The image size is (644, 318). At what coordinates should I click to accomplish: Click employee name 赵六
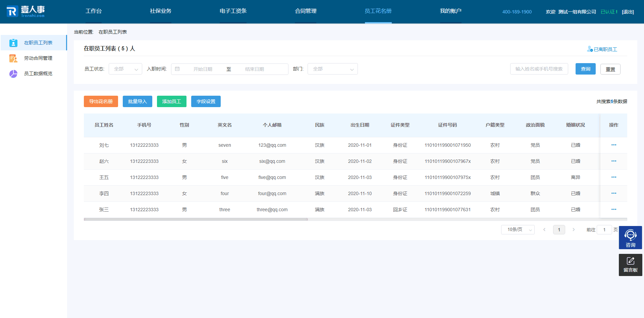(104, 161)
